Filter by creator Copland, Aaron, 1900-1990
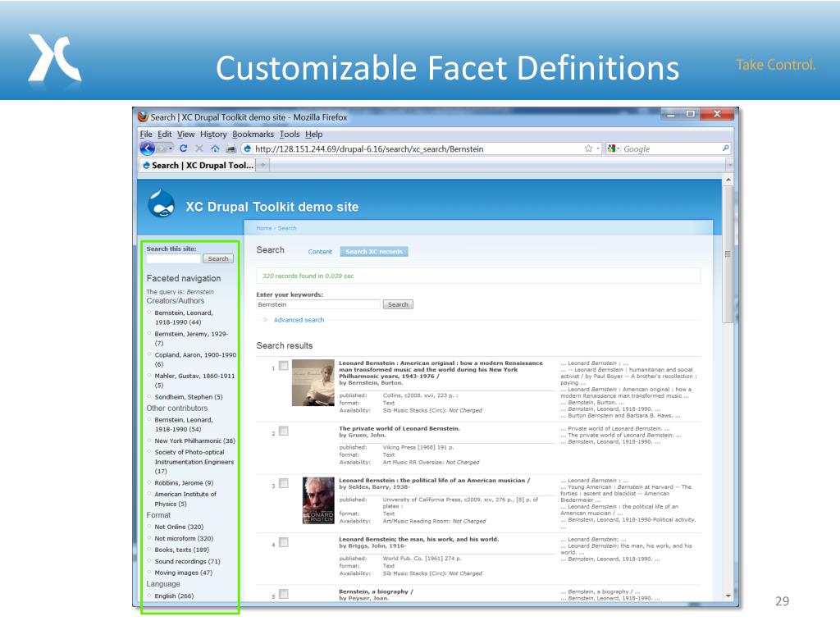This screenshot has width=840, height=630. coord(195,359)
